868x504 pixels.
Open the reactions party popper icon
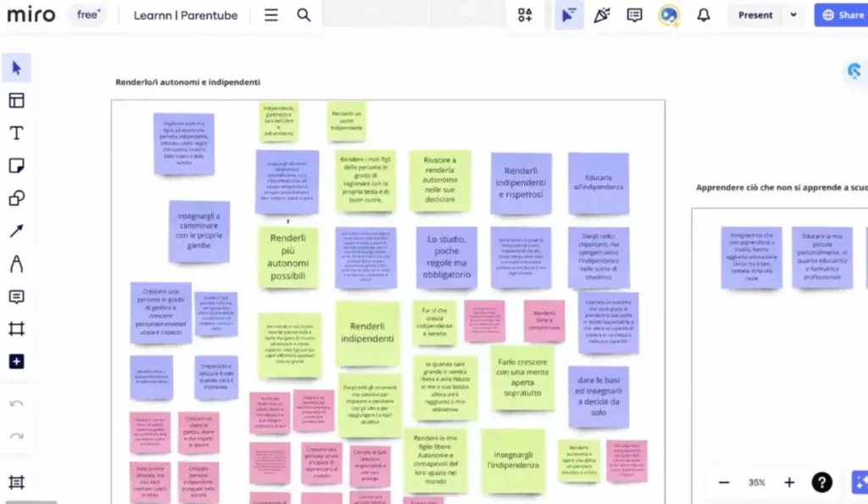coord(602,15)
